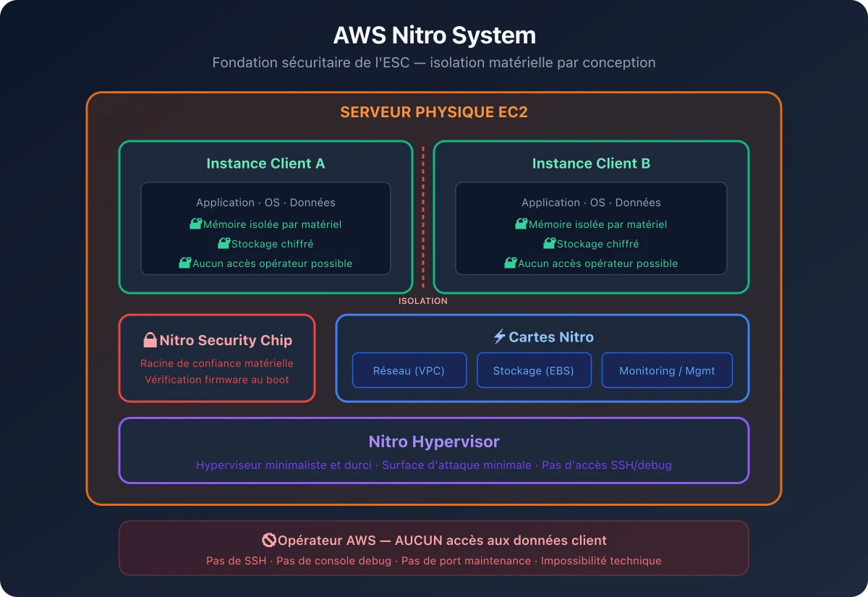Click the Instance Client A heading

tap(265, 164)
